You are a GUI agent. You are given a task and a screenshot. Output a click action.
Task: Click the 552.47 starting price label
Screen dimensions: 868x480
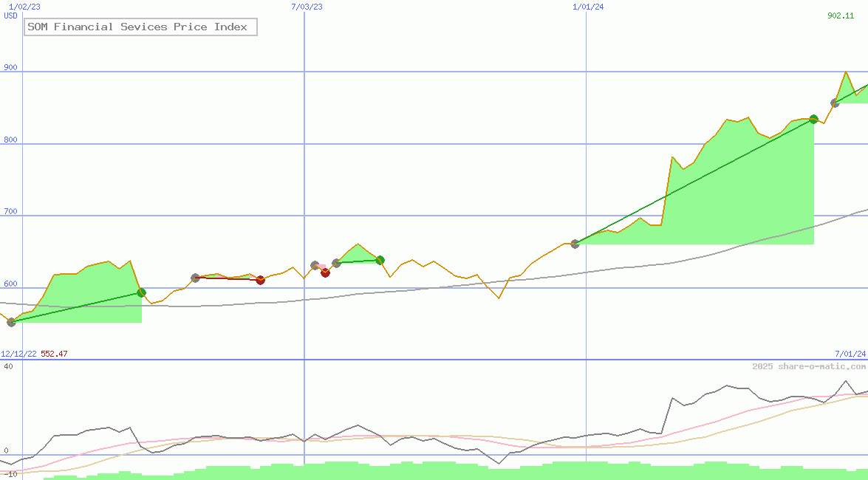(x=52, y=354)
